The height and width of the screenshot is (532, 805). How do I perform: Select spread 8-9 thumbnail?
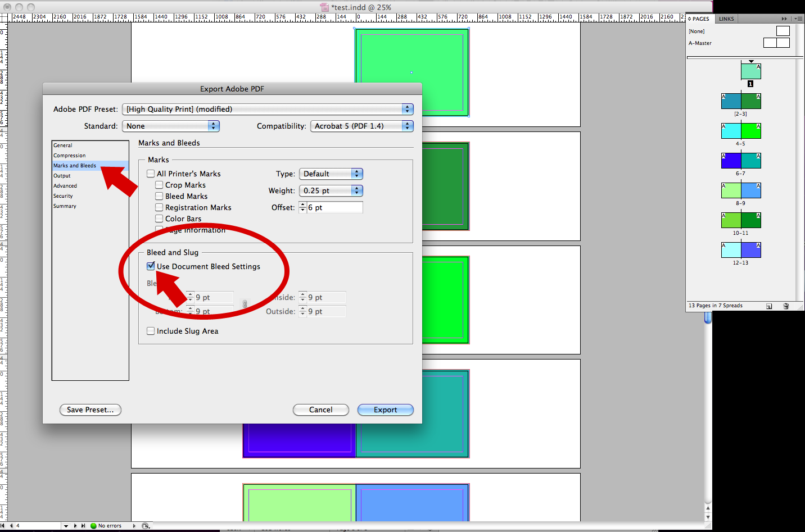(x=741, y=190)
